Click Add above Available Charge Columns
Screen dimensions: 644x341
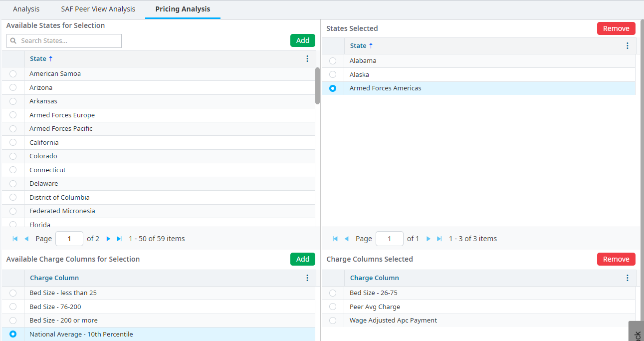[303, 259]
